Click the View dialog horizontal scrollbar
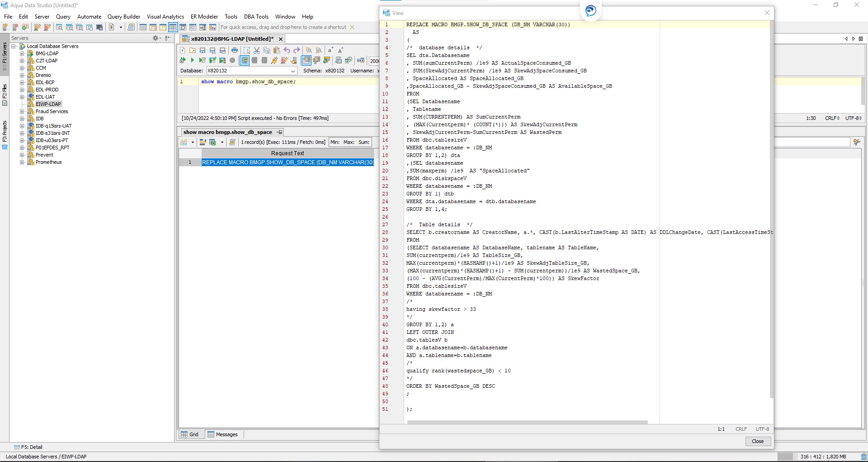This screenshot has width=868, height=462. [x=527, y=422]
